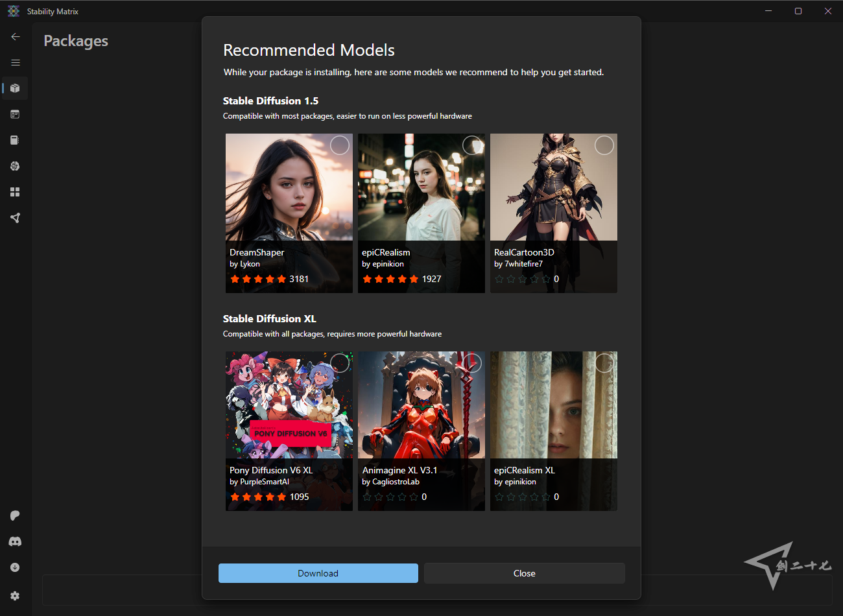Screen dimensions: 843x616
Task: Click the Pony Diffusion 1095 star rating
Action: pos(258,497)
